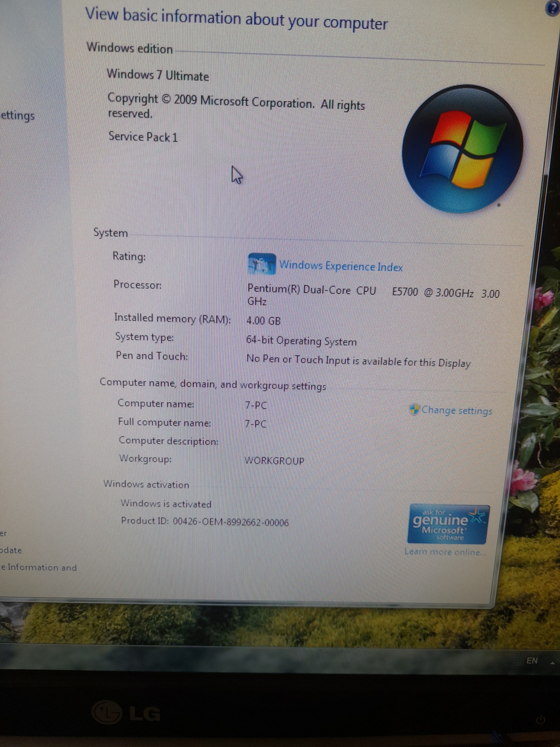The width and height of the screenshot is (560, 747).
Task: Click the Product ID number text
Action: 230,522
